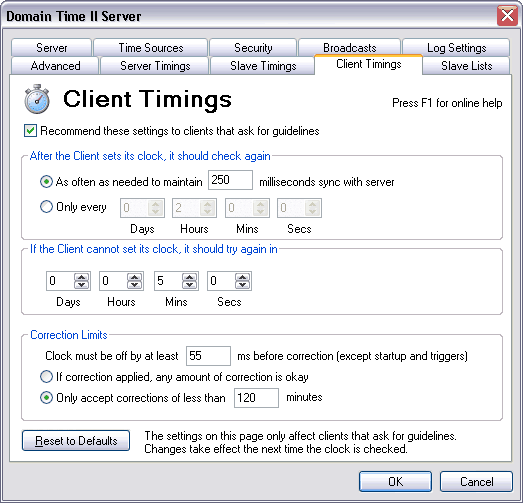The width and height of the screenshot is (523, 503).
Task: Click the milliseconds sync field showing 250
Action: click(x=230, y=180)
